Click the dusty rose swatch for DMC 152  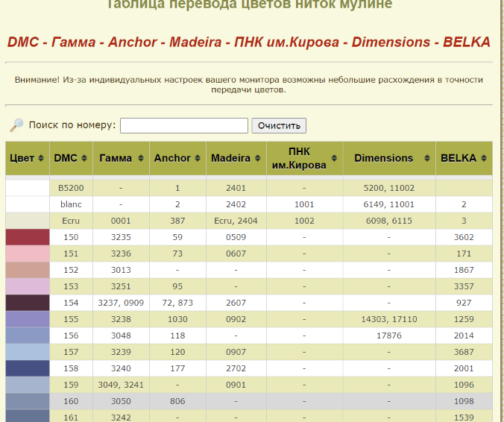[x=28, y=270]
